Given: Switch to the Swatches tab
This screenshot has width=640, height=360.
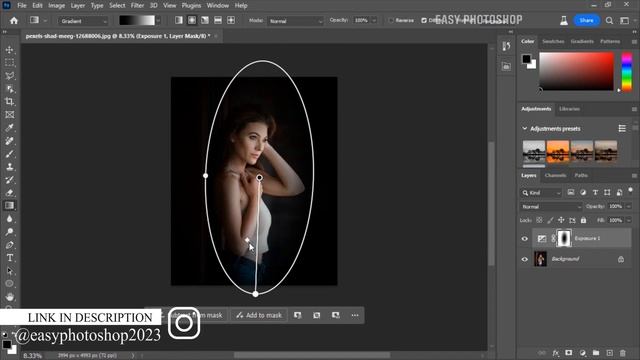Looking at the screenshot, I should click(x=553, y=41).
